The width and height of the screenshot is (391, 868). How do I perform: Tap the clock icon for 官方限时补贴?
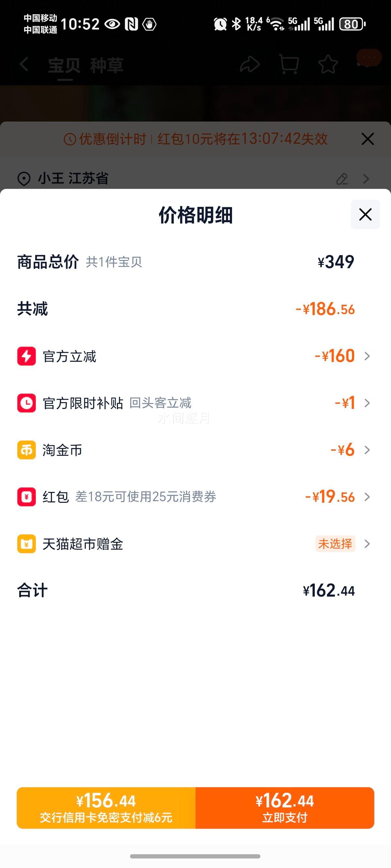(x=26, y=403)
